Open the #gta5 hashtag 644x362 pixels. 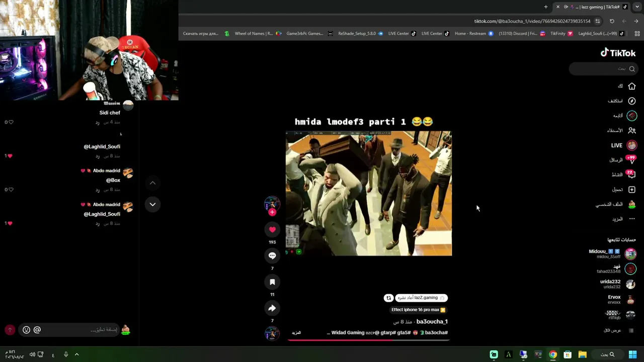404,333
